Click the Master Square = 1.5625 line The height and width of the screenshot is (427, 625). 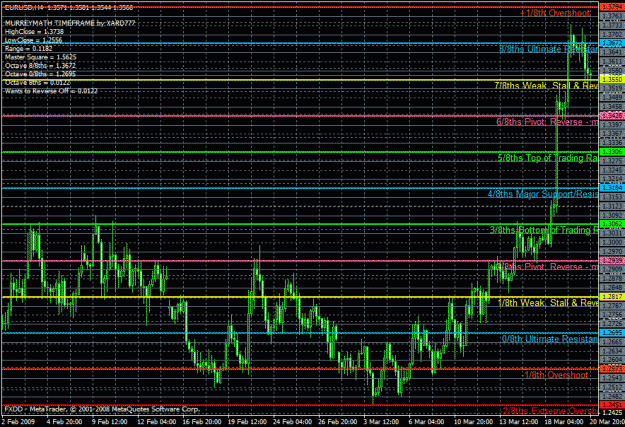pos(40,57)
